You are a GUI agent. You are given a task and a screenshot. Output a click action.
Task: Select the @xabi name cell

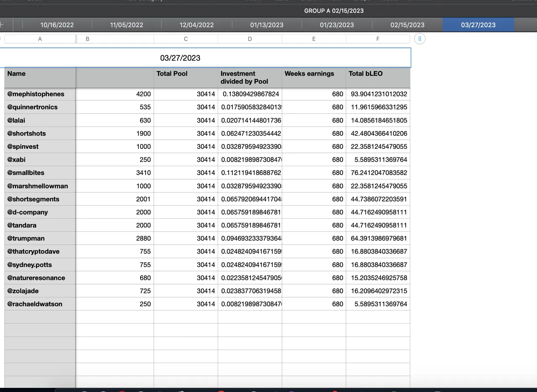click(40, 159)
